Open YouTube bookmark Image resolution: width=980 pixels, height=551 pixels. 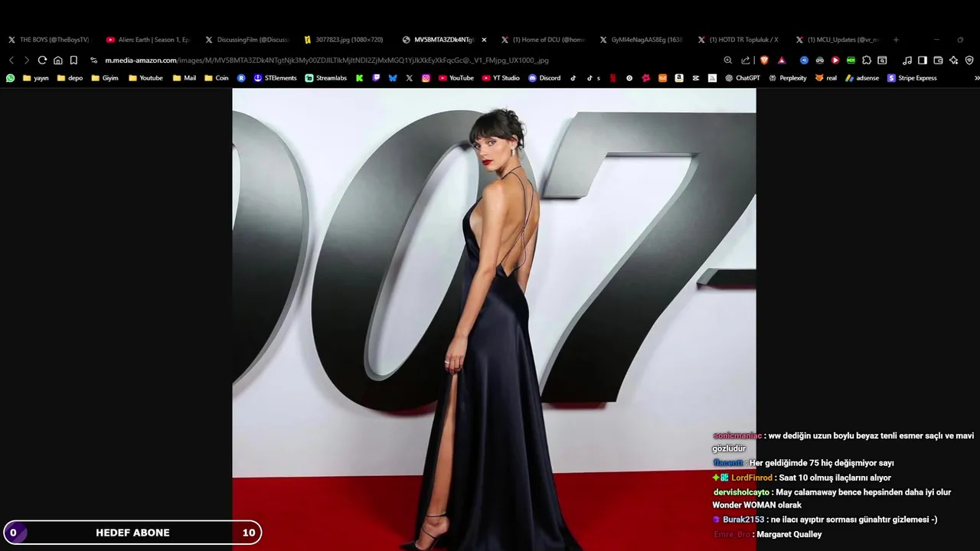coord(456,78)
